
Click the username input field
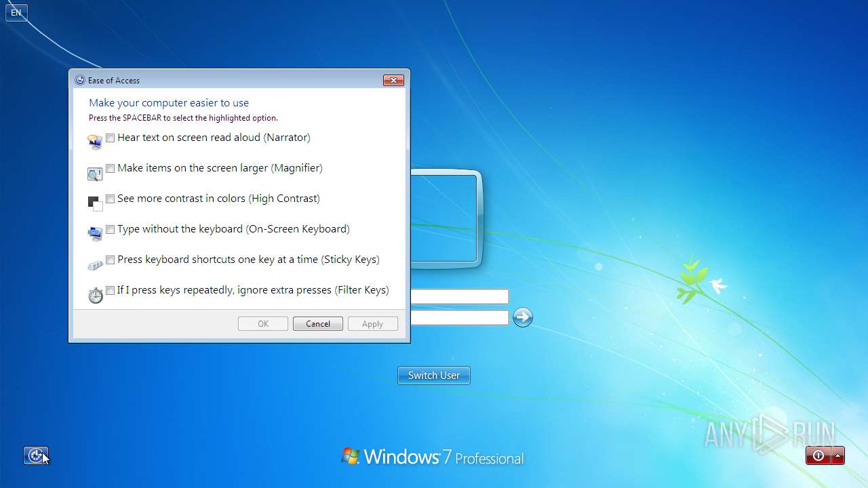460,296
